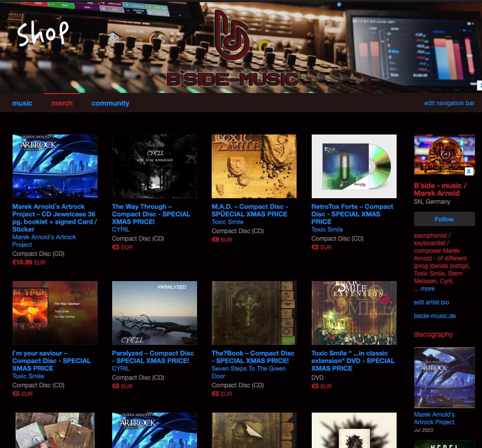The image size is (482, 448).
Task: Click Compact Disc (CD) label under the Artrock Project Jewelcase
Action: 38,254
